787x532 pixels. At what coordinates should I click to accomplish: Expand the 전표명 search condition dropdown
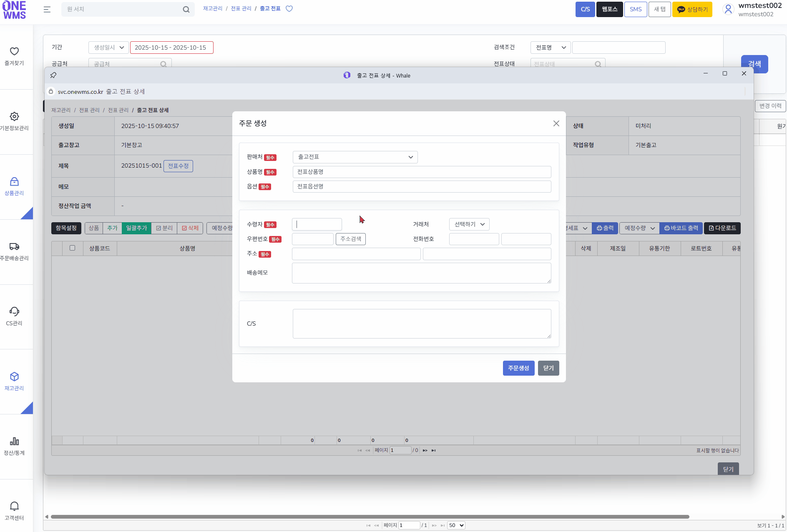[551, 48]
